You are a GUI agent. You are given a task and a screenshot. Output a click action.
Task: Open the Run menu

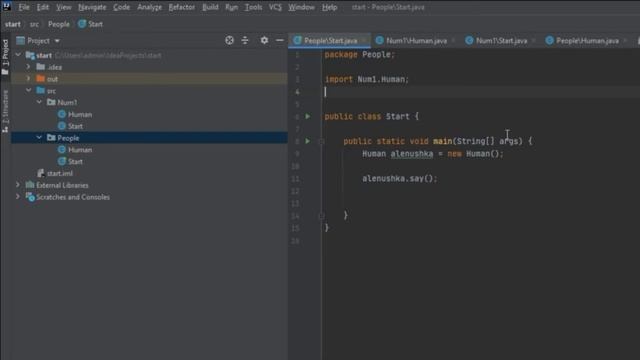(231, 7)
